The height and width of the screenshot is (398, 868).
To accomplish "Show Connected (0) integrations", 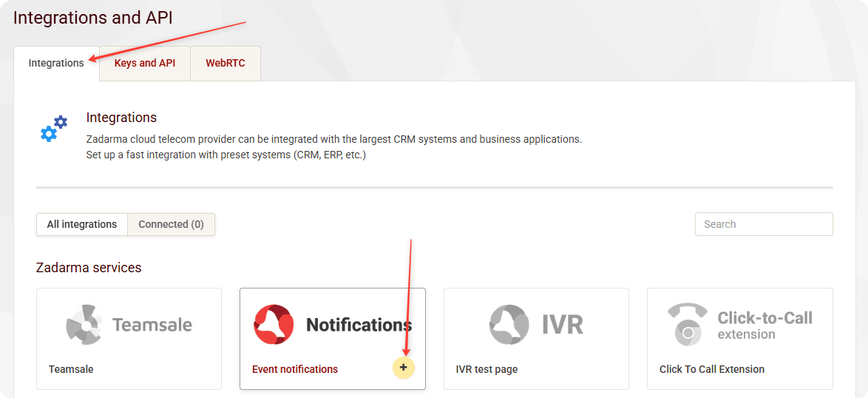I will pyautogui.click(x=171, y=224).
